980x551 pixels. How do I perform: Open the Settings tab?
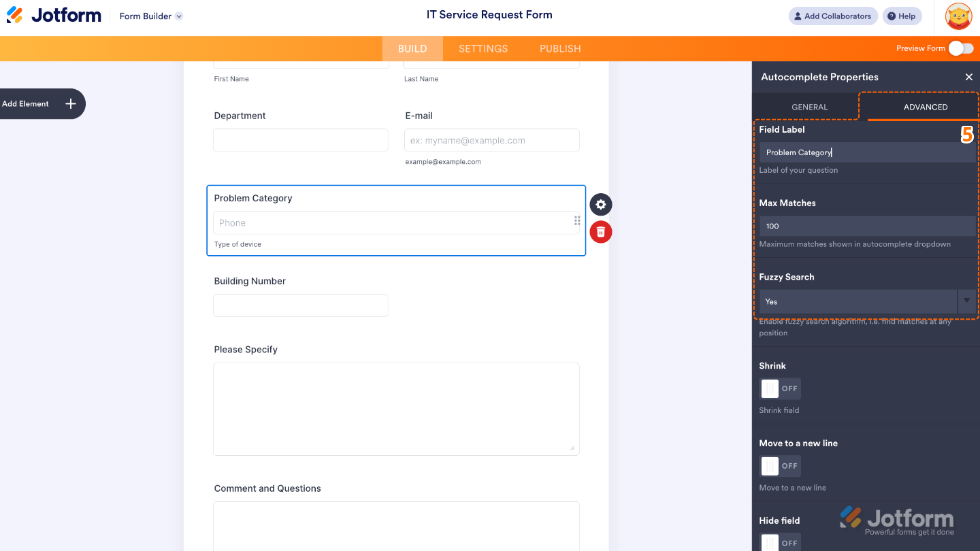point(483,49)
